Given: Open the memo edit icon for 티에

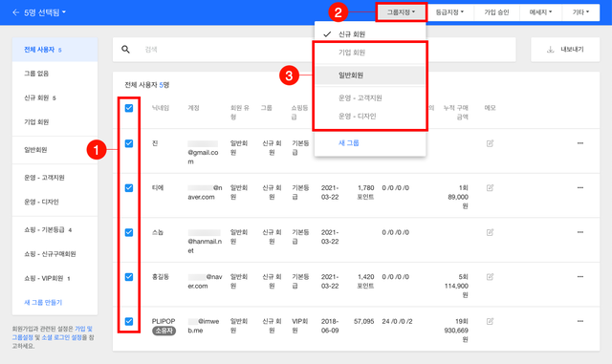Looking at the screenshot, I should pos(490,187).
